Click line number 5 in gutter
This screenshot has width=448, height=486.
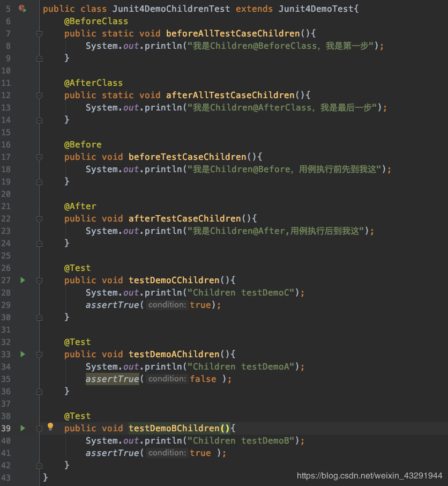click(8, 9)
